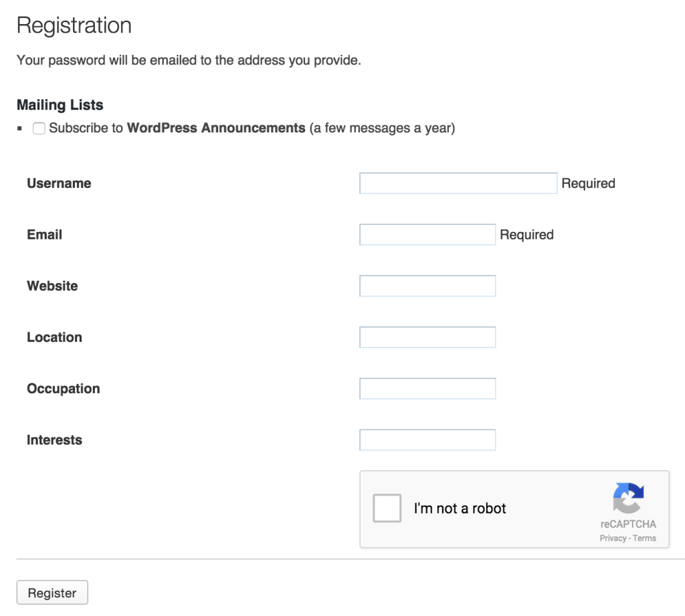Click into the Email text box
The image size is (685, 616).
pos(427,235)
